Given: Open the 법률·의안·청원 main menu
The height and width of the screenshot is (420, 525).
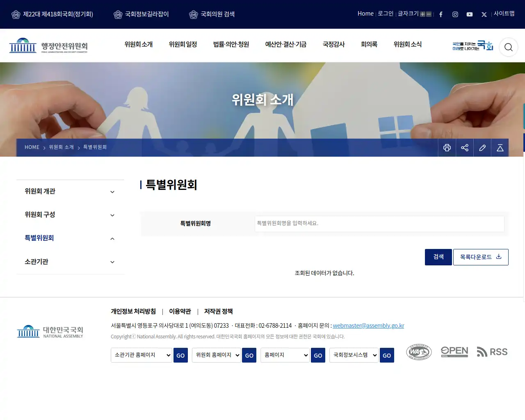Looking at the screenshot, I should pyautogui.click(x=231, y=44).
